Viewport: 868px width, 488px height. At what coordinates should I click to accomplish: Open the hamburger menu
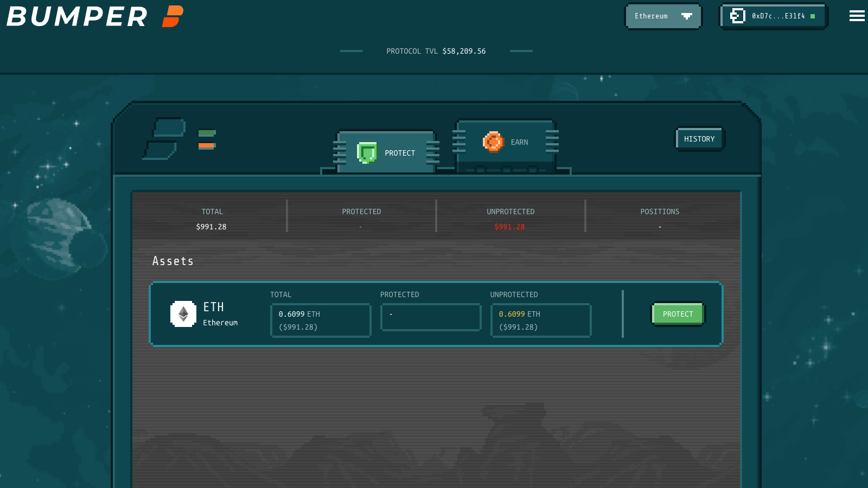tap(857, 16)
